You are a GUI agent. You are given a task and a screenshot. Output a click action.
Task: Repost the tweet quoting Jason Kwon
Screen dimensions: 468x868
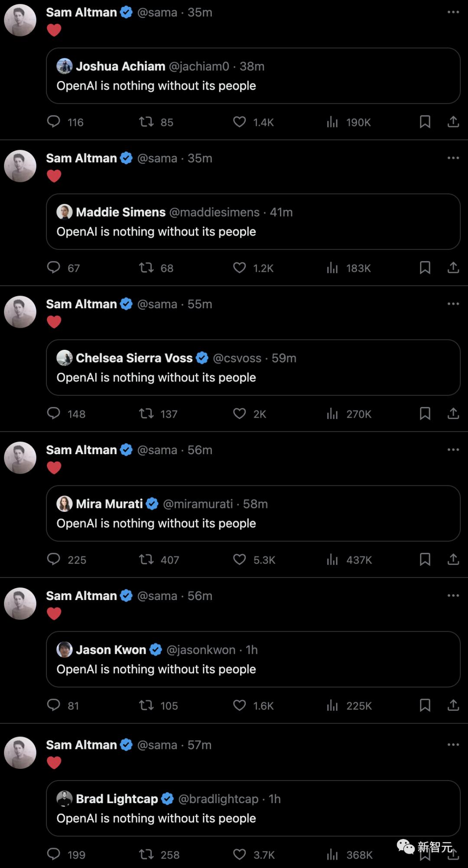tap(146, 706)
